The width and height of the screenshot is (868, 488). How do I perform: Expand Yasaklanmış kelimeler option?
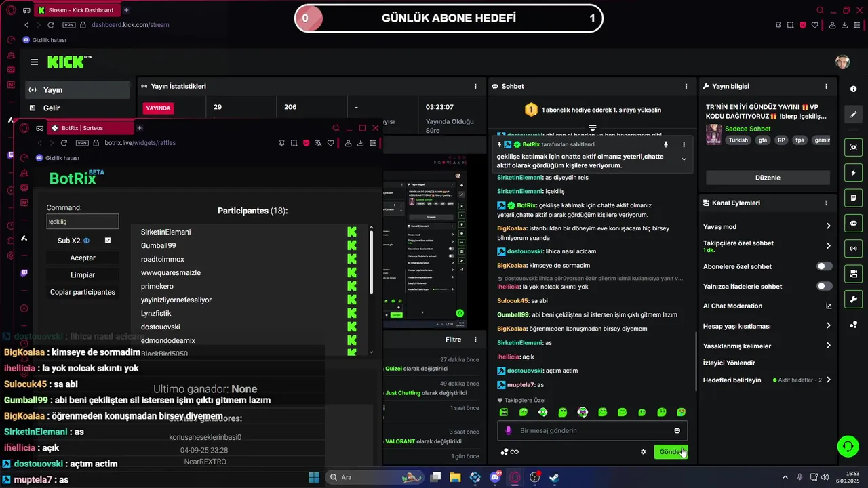pyautogui.click(x=828, y=346)
